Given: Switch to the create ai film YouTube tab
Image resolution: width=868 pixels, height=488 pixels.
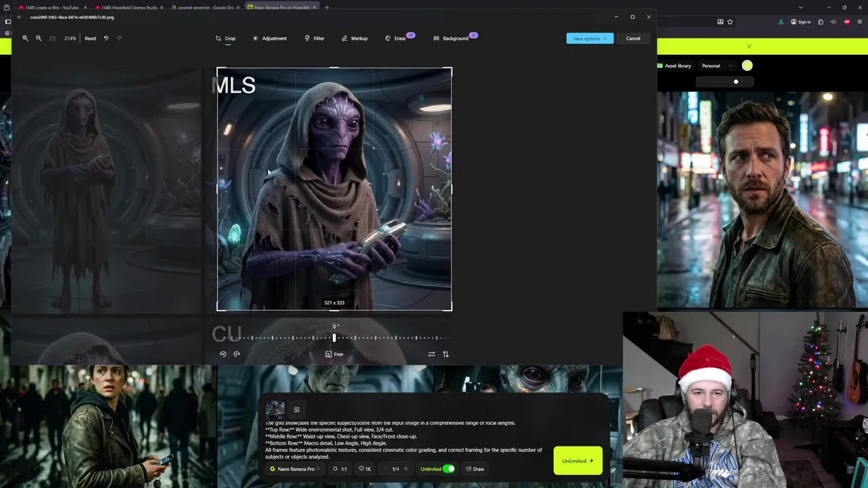Looking at the screenshot, I should click(x=52, y=7).
